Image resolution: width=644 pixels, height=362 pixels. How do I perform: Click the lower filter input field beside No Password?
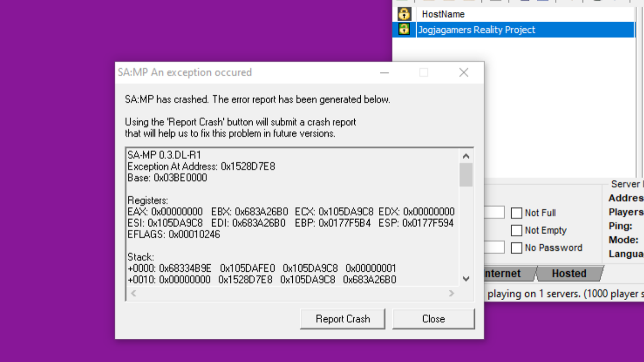pyautogui.click(x=494, y=247)
